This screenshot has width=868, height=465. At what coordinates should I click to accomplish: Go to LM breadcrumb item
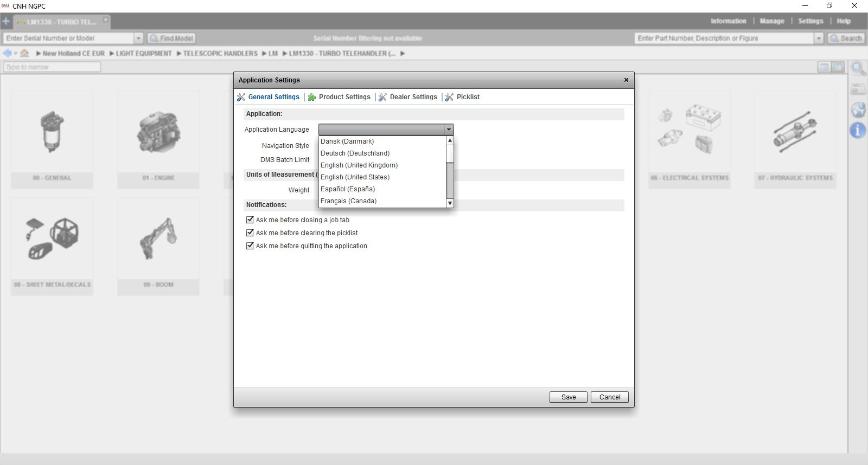pos(273,54)
